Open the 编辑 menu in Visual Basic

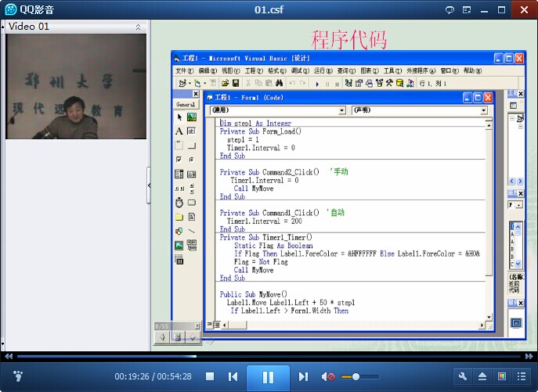pyautogui.click(x=208, y=70)
